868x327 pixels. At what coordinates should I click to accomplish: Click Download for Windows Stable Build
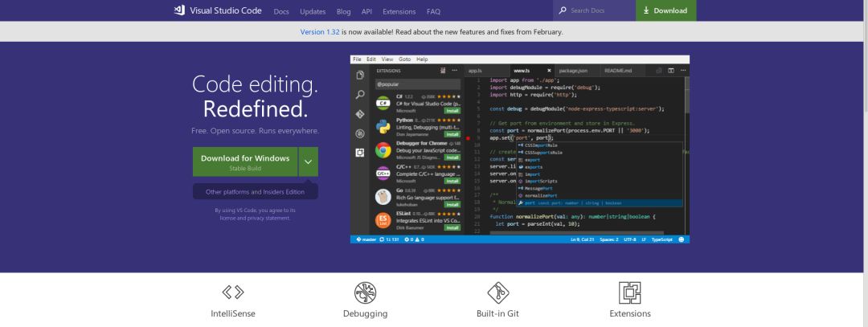click(245, 161)
